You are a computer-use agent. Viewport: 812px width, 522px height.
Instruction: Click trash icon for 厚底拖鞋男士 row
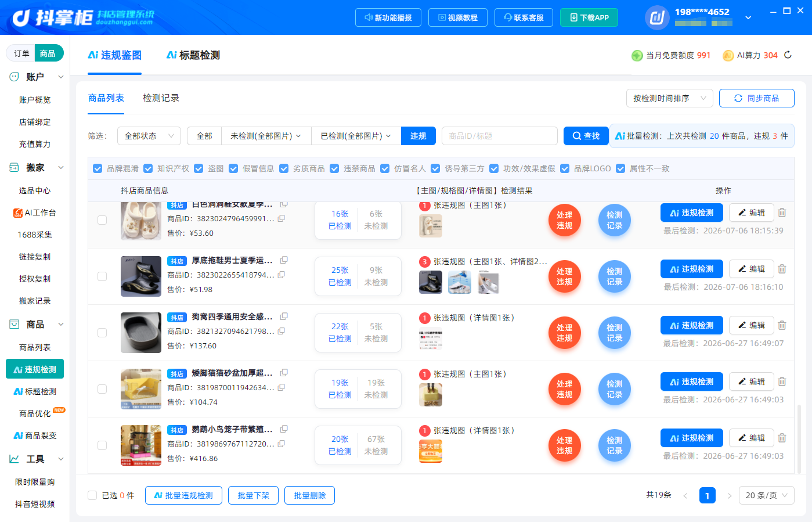coord(782,269)
